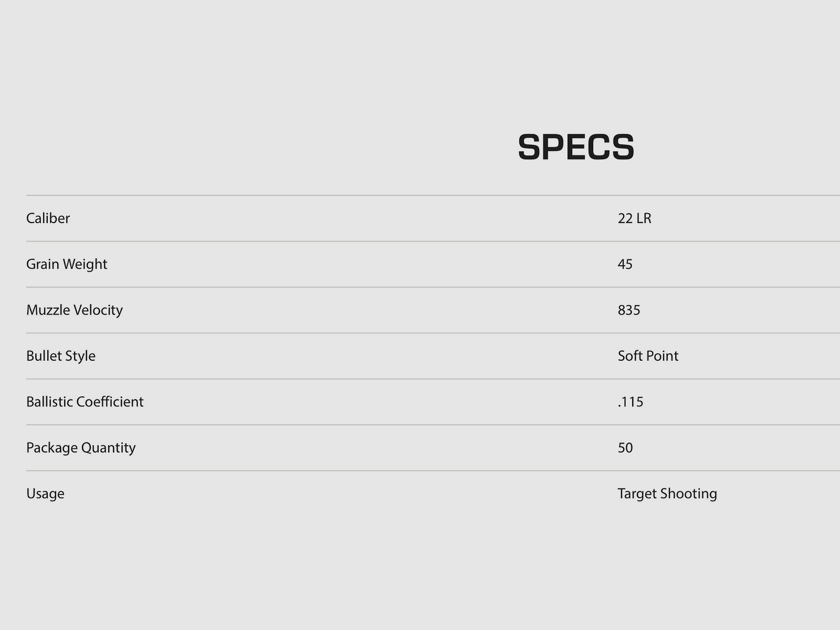840x630 pixels.
Task: Select the 22 LR caliber value
Action: 634,218
